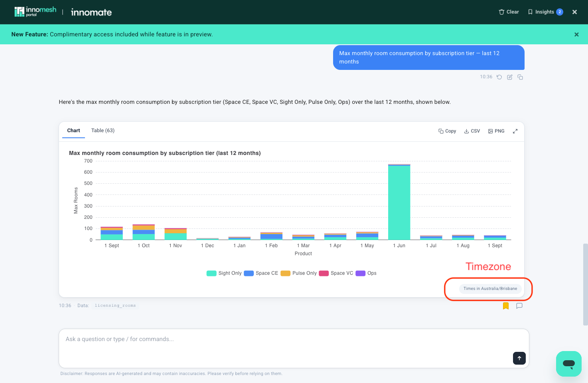Toggle the Space CE legend series
The width and height of the screenshot is (588, 383).
tap(261, 273)
